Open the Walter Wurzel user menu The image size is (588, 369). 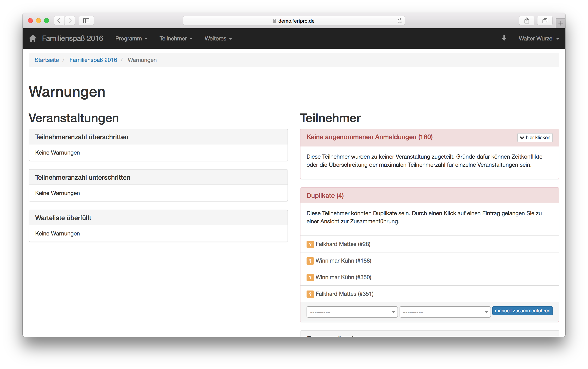coord(538,39)
